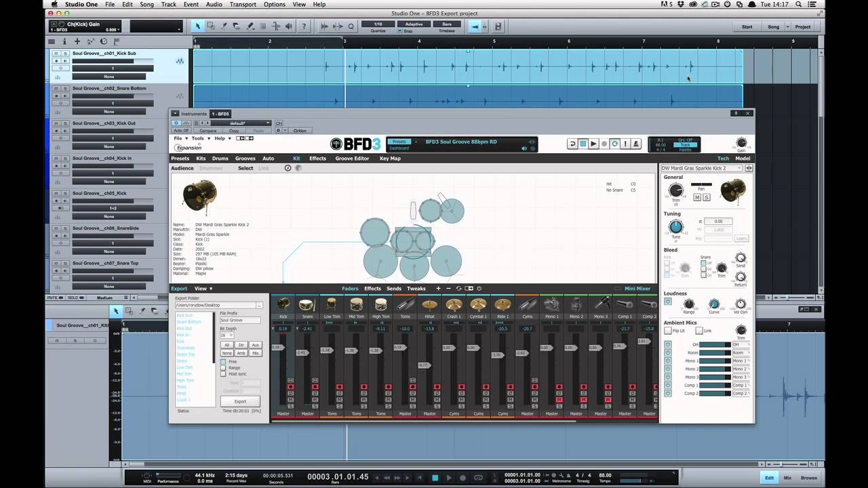Add a track with the plus icon

click(77, 41)
